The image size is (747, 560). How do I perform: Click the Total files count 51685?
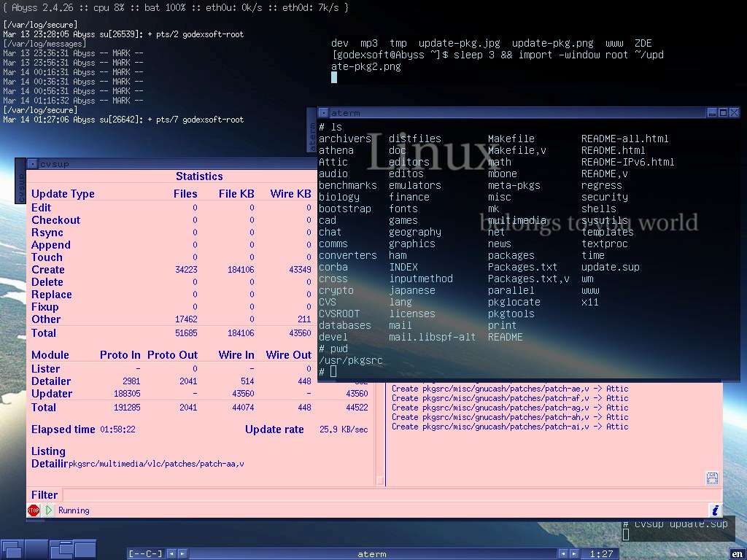186,332
